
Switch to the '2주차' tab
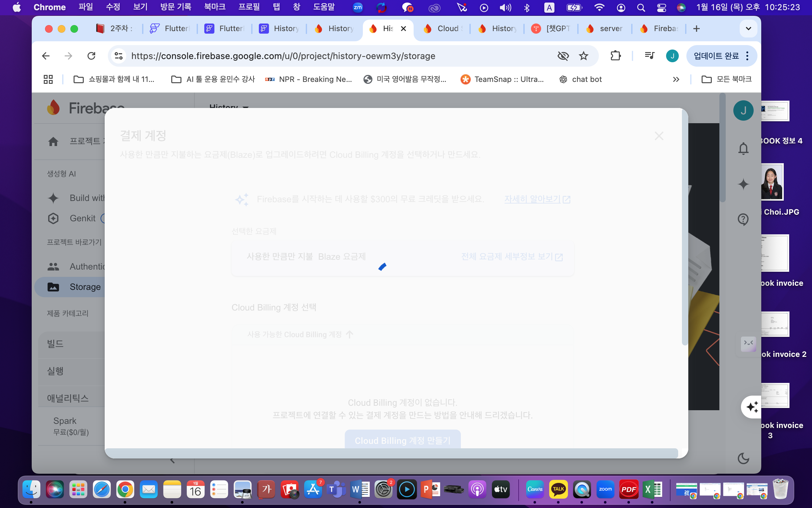point(115,29)
